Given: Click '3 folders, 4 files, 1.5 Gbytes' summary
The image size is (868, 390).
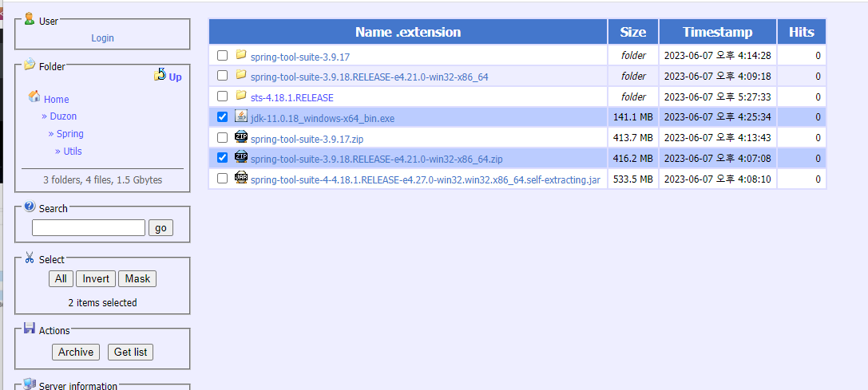Looking at the screenshot, I should coord(102,180).
